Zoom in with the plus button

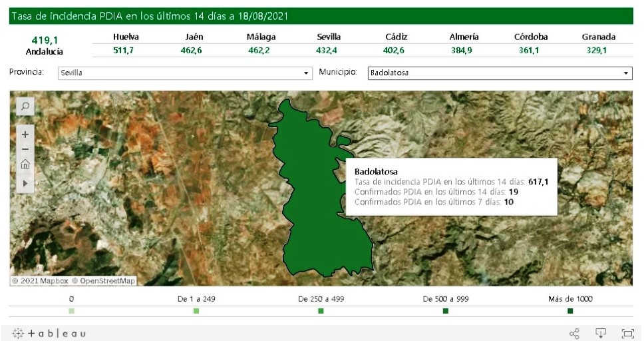click(x=25, y=135)
